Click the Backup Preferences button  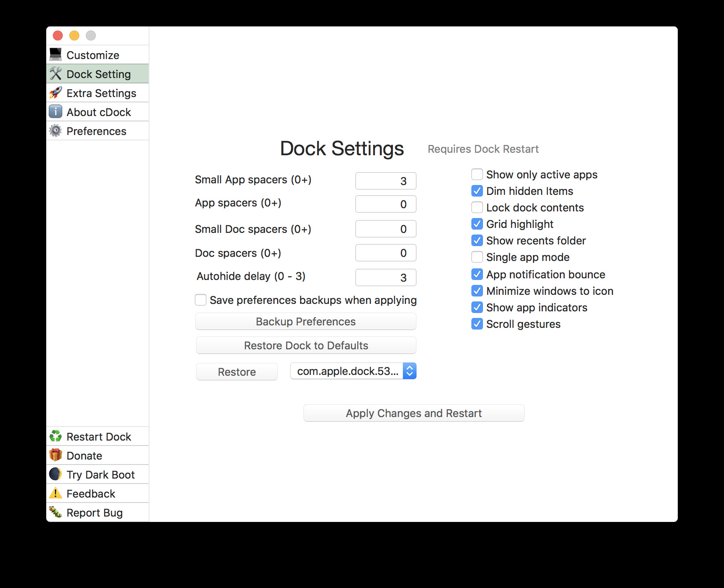[306, 322]
